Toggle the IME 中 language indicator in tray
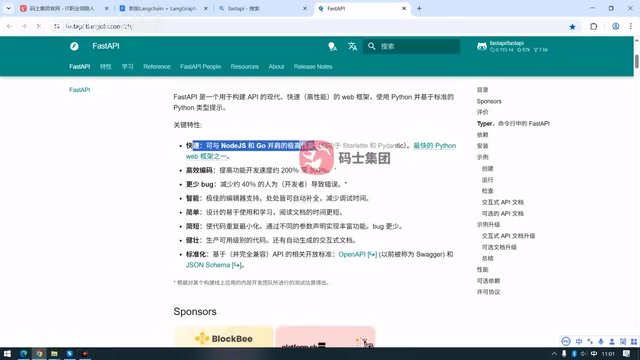Viewport: 640px width, 360px height. (x=594, y=354)
